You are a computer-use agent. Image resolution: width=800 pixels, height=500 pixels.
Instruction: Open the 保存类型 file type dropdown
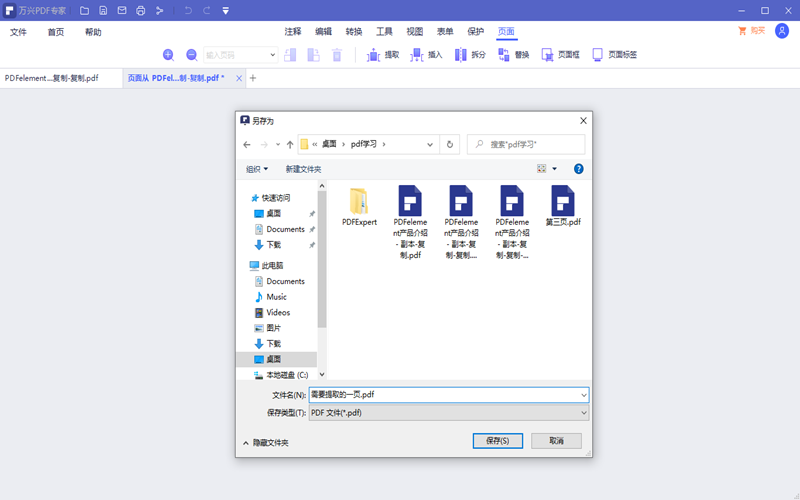point(448,413)
